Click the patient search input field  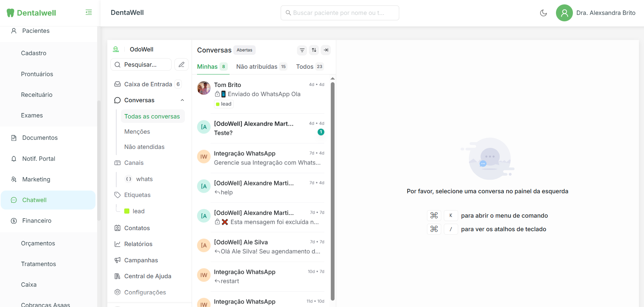click(x=340, y=13)
